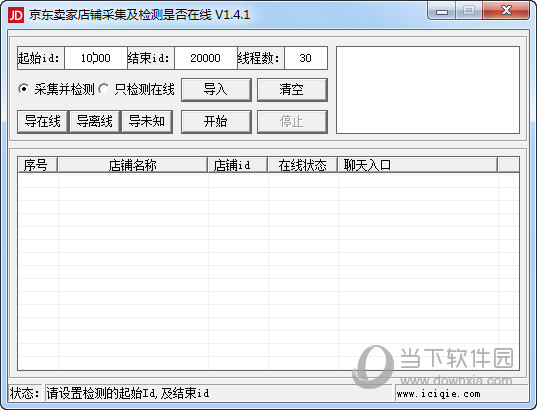
Task: Click the www.iciqie.com status bar link
Action: [438, 394]
